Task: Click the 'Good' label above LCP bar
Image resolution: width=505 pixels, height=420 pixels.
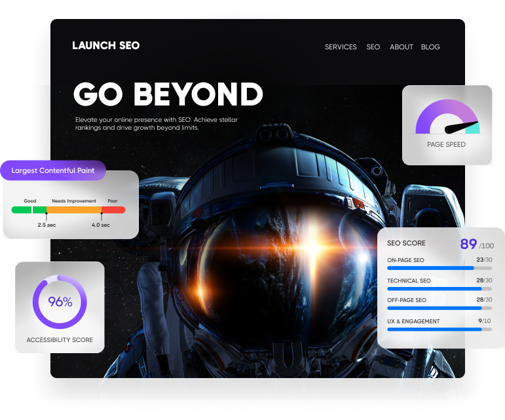Action: (30, 200)
